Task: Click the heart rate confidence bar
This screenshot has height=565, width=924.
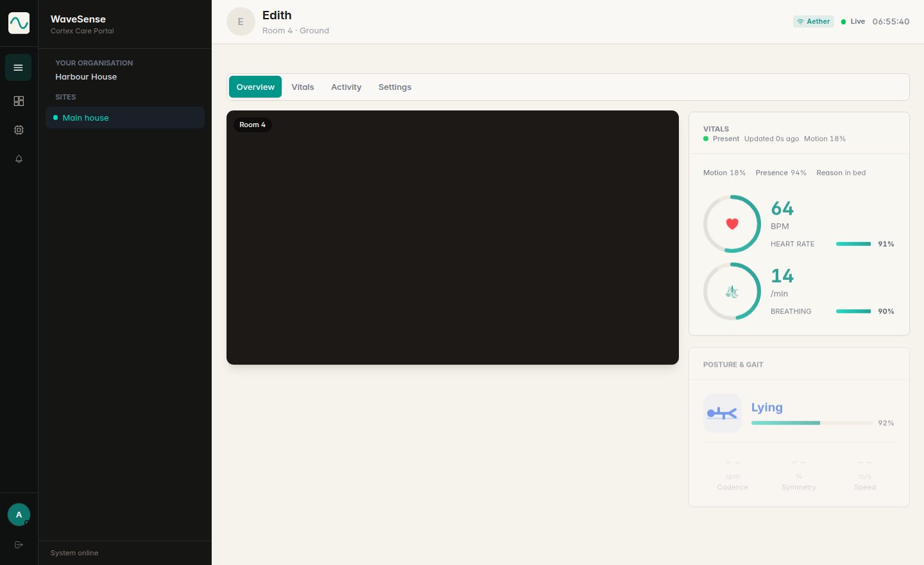Action: click(x=853, y=244)
